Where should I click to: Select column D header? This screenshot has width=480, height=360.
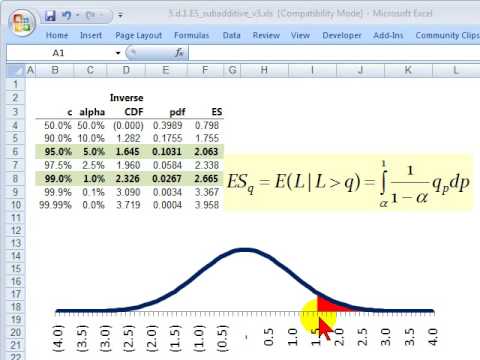126,70
